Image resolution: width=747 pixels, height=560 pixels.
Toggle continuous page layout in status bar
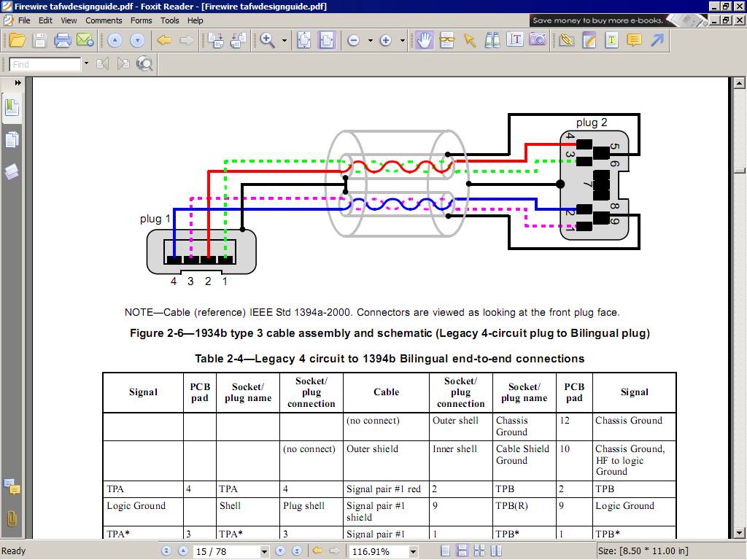click(x=462, y=551)
